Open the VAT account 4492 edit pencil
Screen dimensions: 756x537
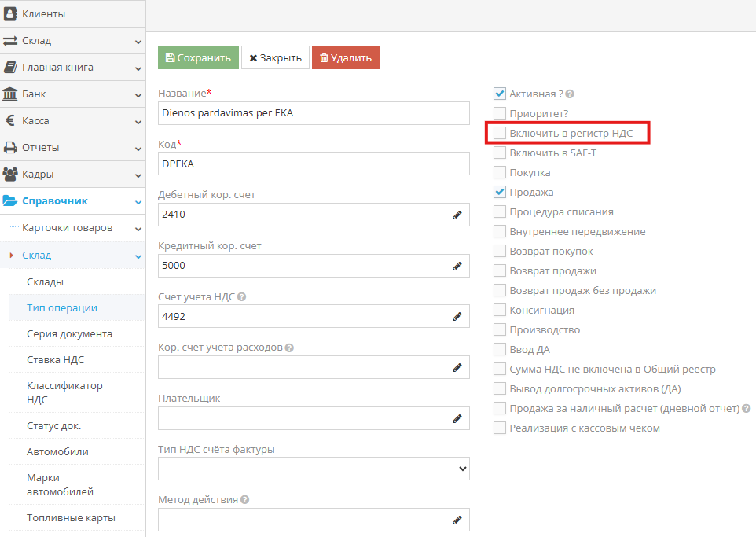point(457,317)
